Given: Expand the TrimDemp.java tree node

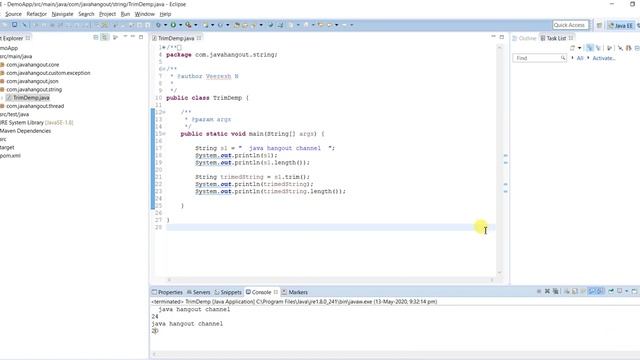Looking at the screenshot, I should (2, 98).
